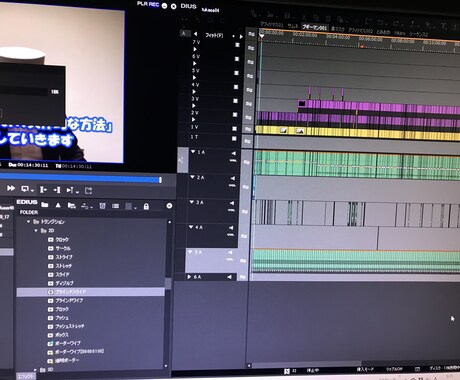Click the timeline zoom-out left arrow beside フィット
The width and height of the screenshot is (460, 380).
pos(196,34)
